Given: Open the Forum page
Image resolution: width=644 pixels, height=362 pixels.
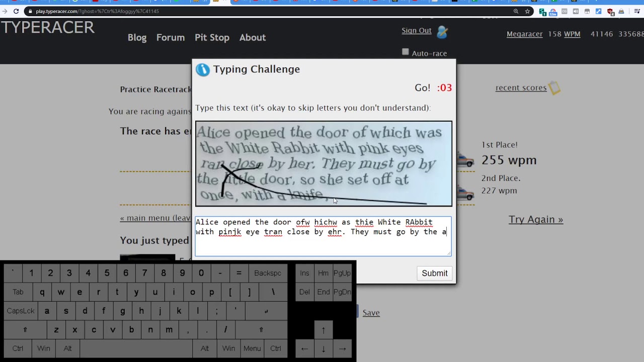Looking at the screenshot, I should coord(171,37).
